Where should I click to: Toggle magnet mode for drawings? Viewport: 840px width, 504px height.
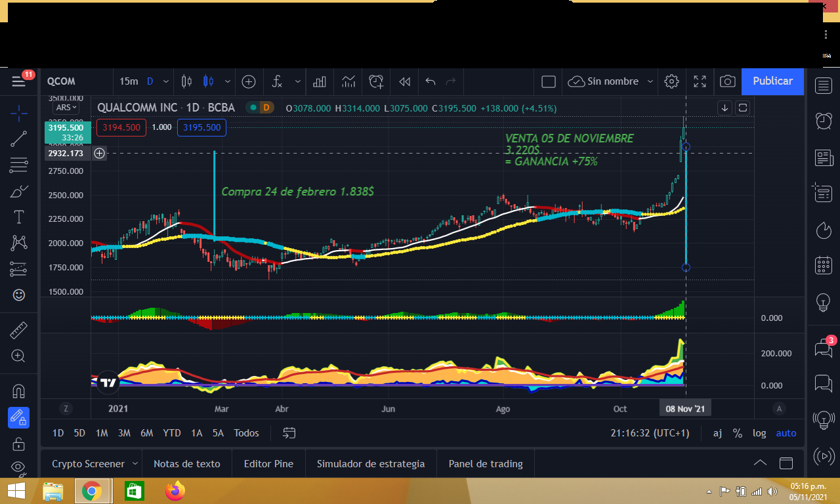[19, 391]
